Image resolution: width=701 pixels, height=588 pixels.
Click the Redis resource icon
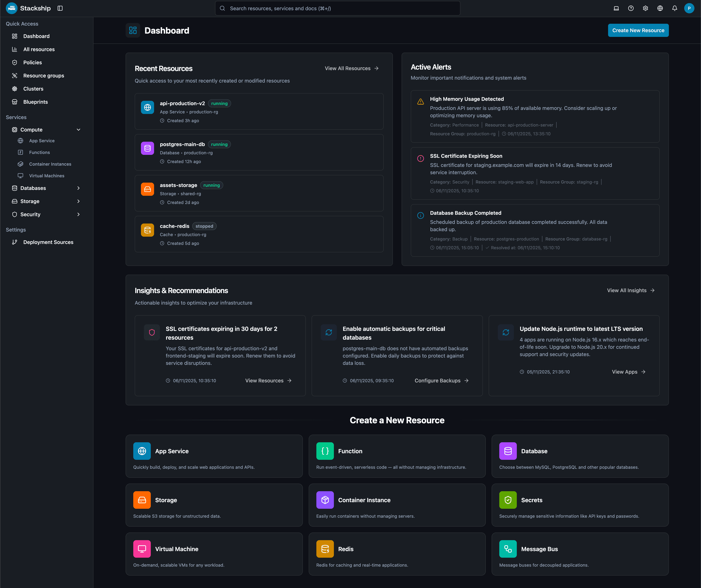[x=325, y=549]
